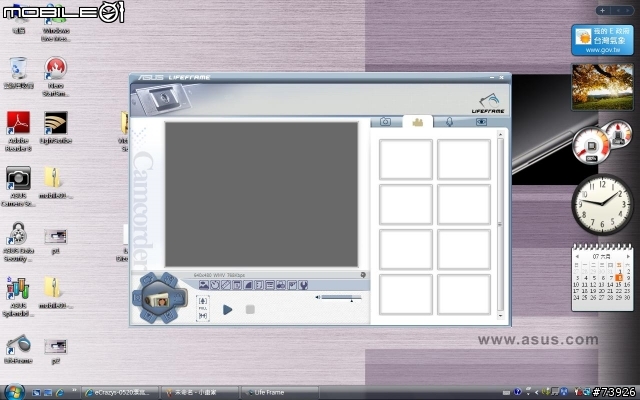Click the gray video preview area
This screenshot has height=400, width=640.
261,195
